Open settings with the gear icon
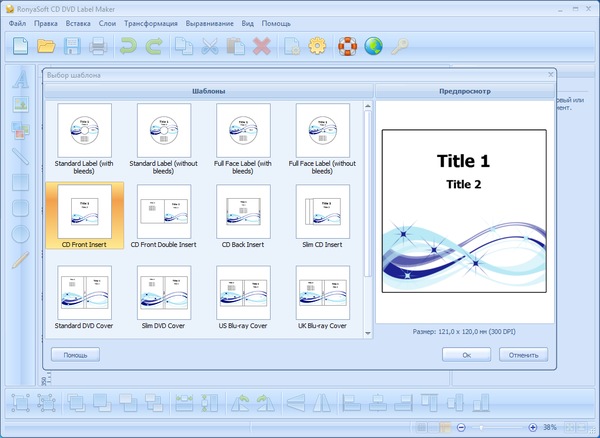The image size is (600, 438). [317, 45]
